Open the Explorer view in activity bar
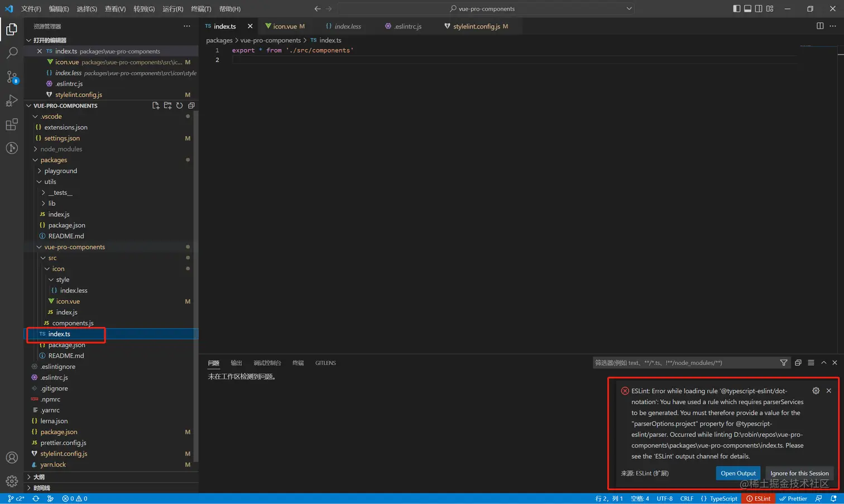 click(x=12, y=29)
